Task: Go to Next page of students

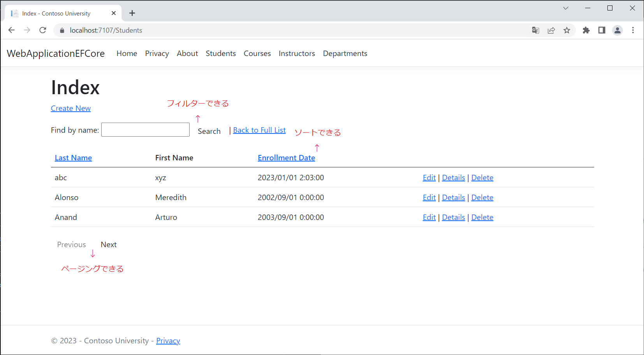Action: 109,244
